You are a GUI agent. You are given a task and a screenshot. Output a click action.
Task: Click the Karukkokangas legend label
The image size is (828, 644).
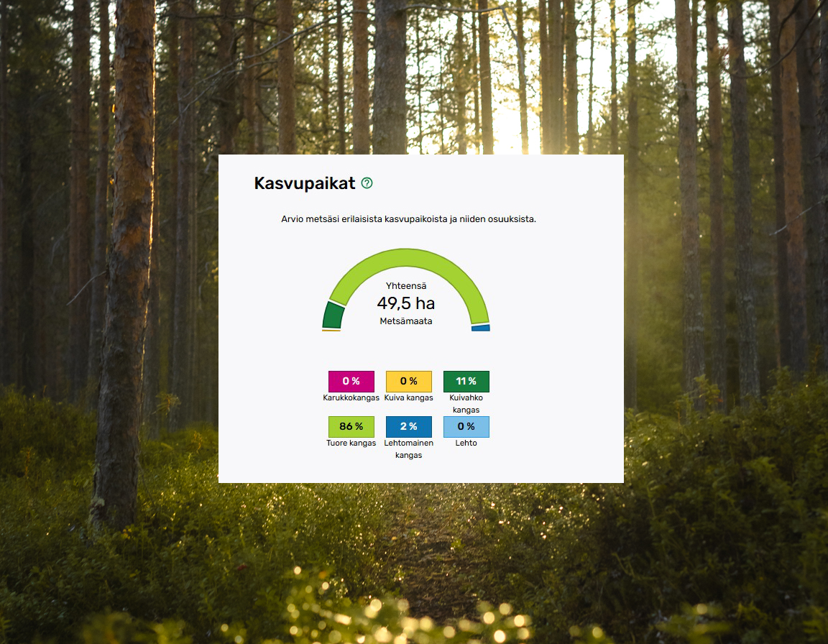351,398
